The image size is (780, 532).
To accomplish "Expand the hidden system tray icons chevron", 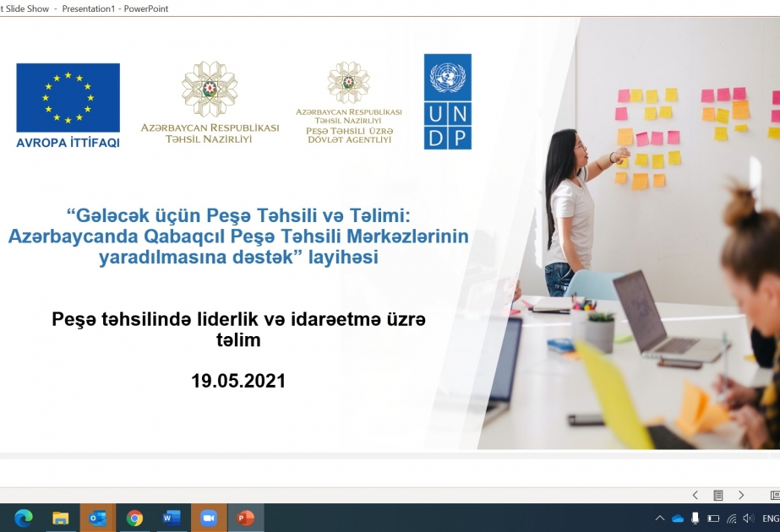I will point(660,518).
